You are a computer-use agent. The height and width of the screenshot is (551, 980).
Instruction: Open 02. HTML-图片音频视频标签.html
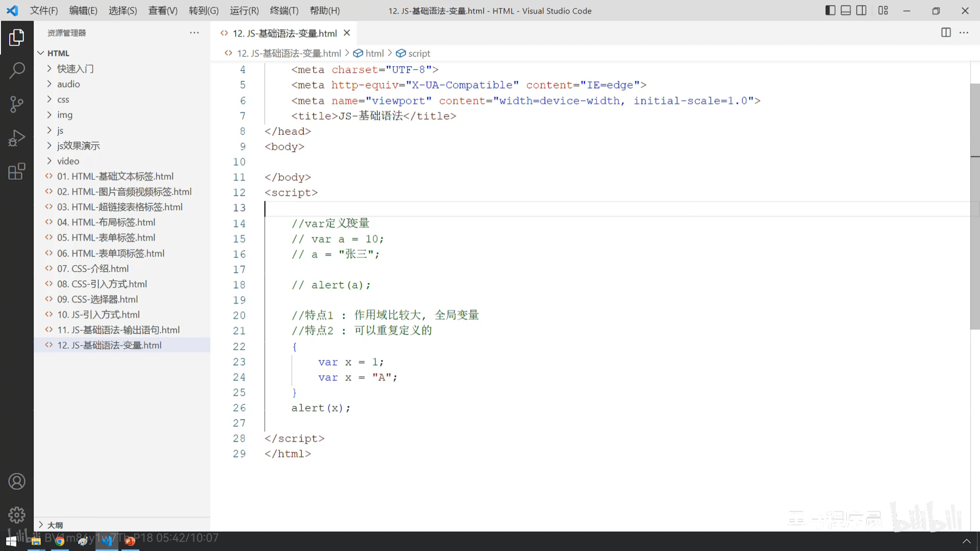click(x=122, y=192)
